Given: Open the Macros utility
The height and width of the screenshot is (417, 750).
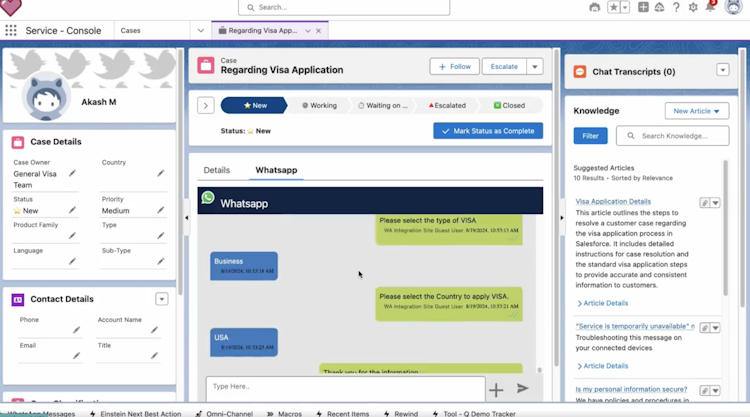Looking at the screenshot, I should click(x=284, y=414).
